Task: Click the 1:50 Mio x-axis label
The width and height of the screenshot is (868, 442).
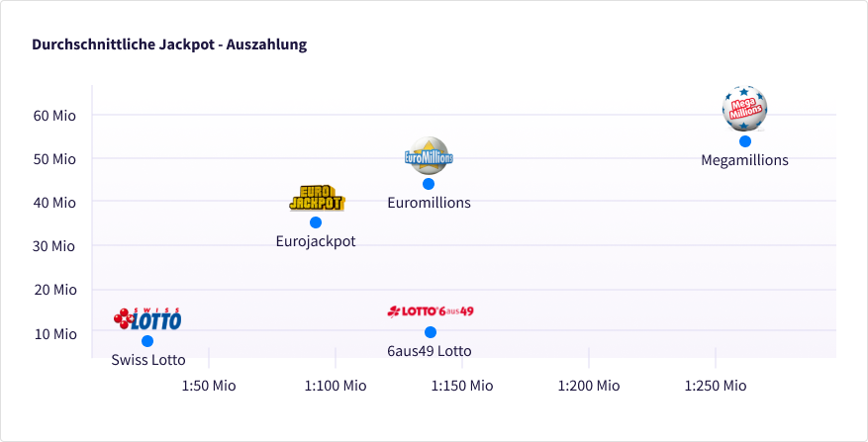Action: 209,386
